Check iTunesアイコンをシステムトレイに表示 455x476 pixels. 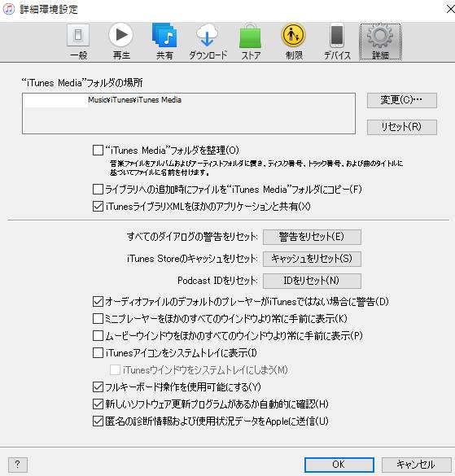(x=98, y=353)
